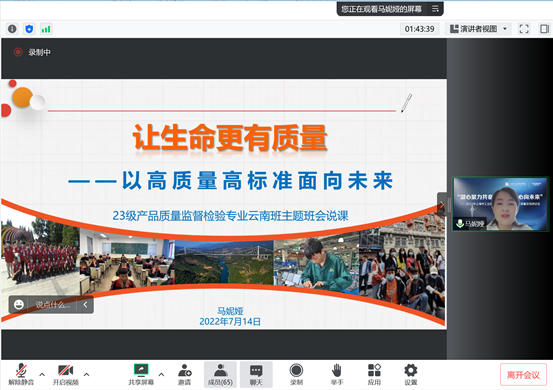Image resolution: width=553 pixels, height=390 pixels.
Task: Collapse the quick chat bar arrow
Action: [x=85, y=304]
